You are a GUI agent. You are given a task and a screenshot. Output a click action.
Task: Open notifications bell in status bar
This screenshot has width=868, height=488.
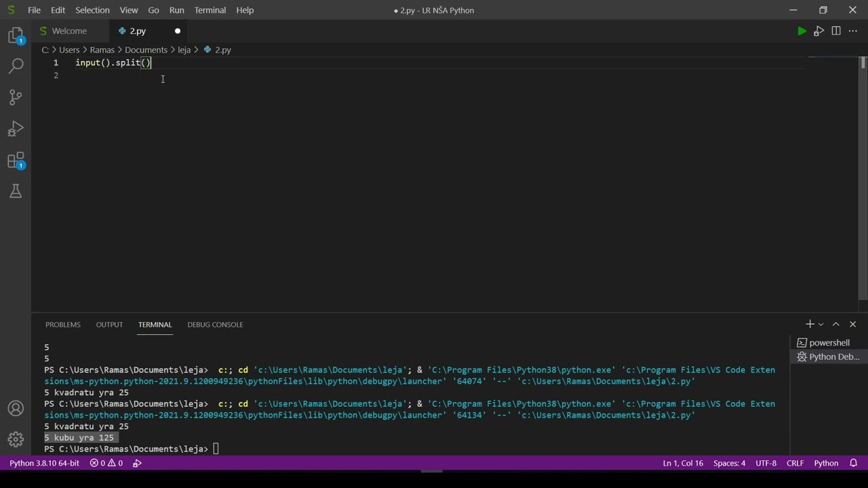pyautogui.click(x=854, y=463)
